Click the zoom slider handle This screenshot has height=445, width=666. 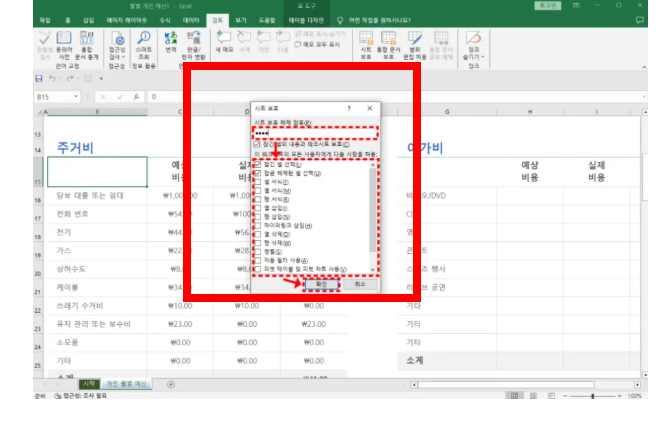point(593,396)
